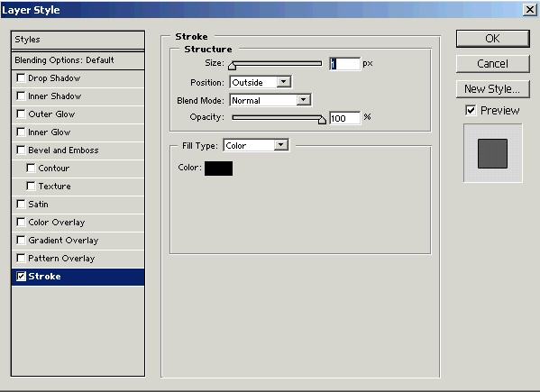Uncheck the Stroke effect checkbox
This screenshot has height=392, width=540.
(21, 276)
